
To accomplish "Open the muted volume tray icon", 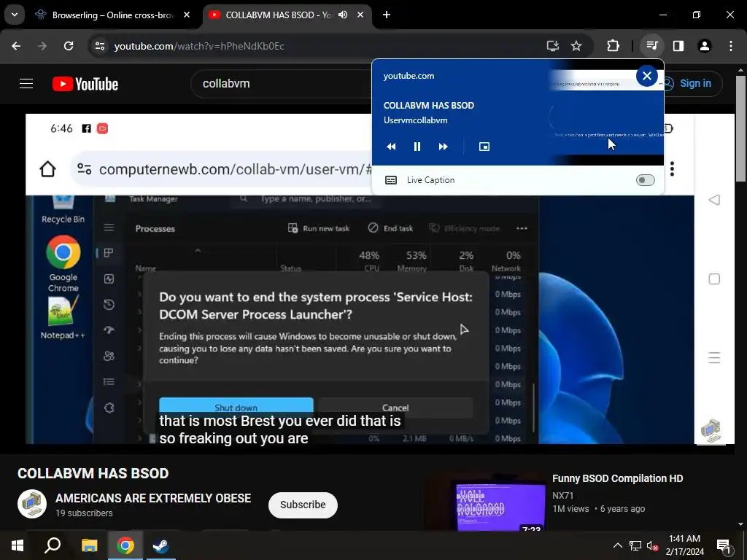I will pos(653,545).
